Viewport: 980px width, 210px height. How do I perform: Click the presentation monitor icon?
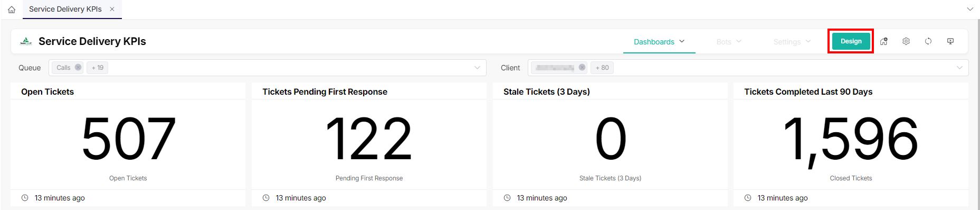coord(950,41)
